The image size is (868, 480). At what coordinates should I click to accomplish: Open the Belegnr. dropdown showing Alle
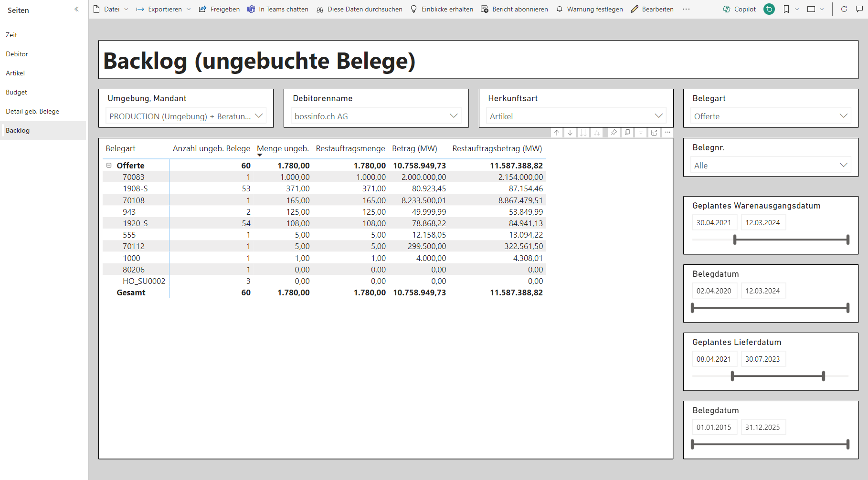pos(843,165)
